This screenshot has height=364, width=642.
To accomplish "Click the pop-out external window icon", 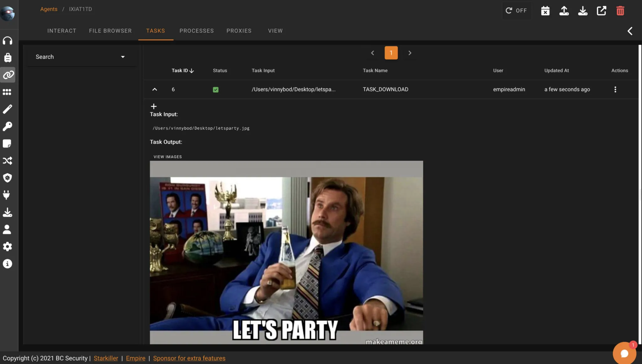I will 601,11.
